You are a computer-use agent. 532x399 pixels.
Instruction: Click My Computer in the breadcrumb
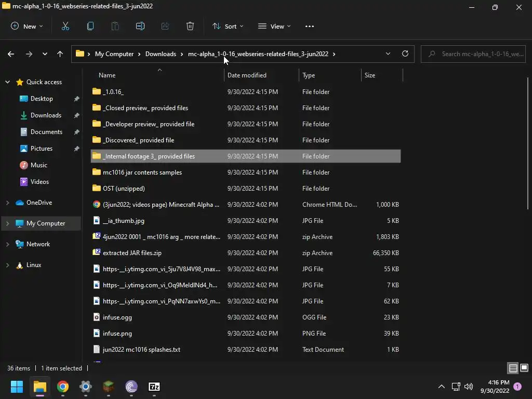pyautogui.click(x=114, y=54)
